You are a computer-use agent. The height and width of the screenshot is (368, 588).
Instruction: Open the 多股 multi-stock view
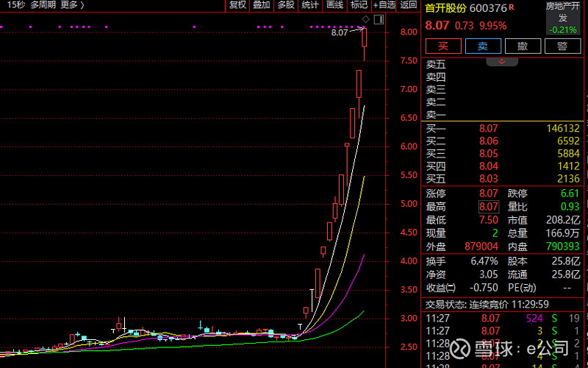click(286, 5)
